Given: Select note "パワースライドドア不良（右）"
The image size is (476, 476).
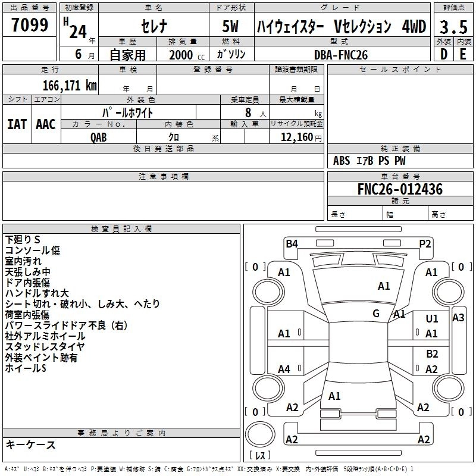Looking at the screenshot, I should click(x=67, y=325).
